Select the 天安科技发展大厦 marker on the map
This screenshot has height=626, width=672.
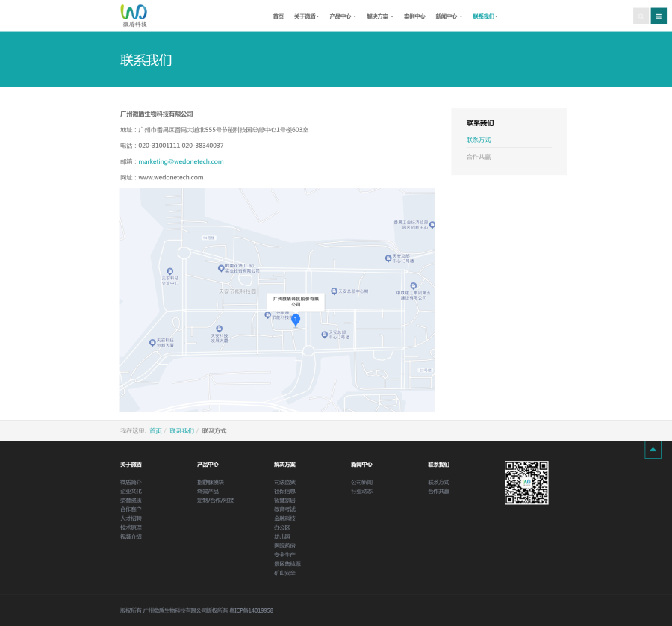click(219, 329)
